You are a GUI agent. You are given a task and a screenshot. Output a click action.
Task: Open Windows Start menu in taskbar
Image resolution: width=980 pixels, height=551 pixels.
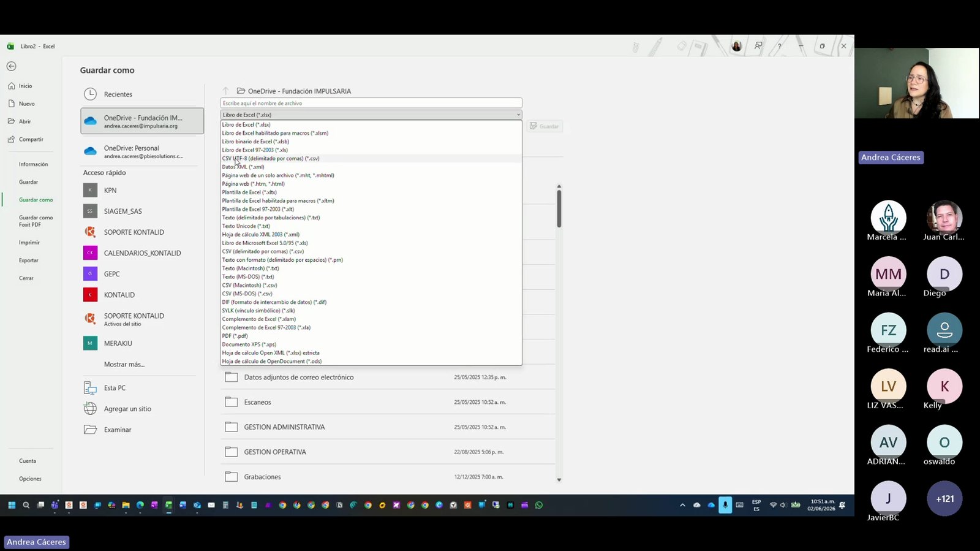12,505
